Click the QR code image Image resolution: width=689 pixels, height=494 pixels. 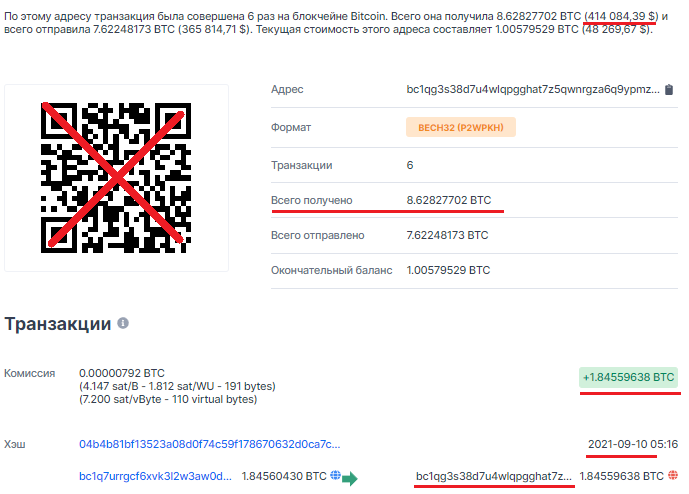click(x=116, y=178)
